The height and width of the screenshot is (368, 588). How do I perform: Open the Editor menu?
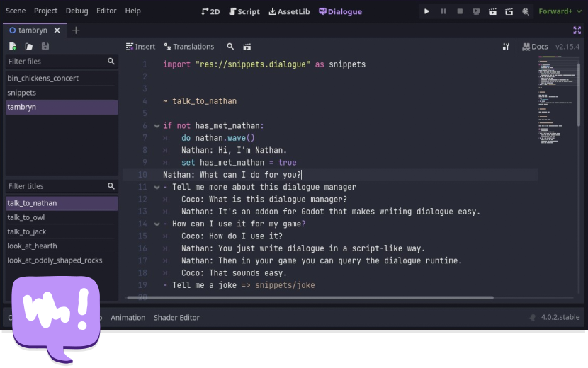click(106, 11)
